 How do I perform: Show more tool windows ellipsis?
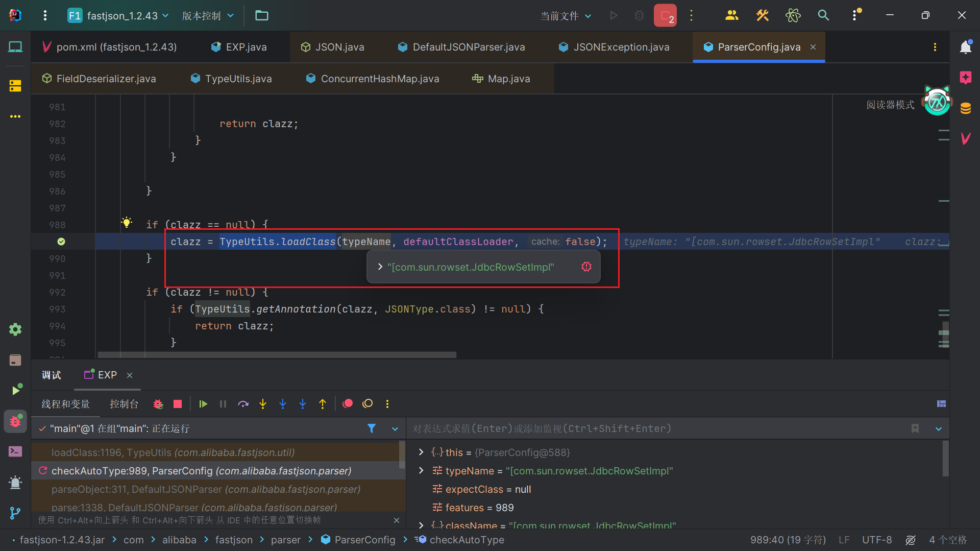pyautogui.click(x=15, y=116)
